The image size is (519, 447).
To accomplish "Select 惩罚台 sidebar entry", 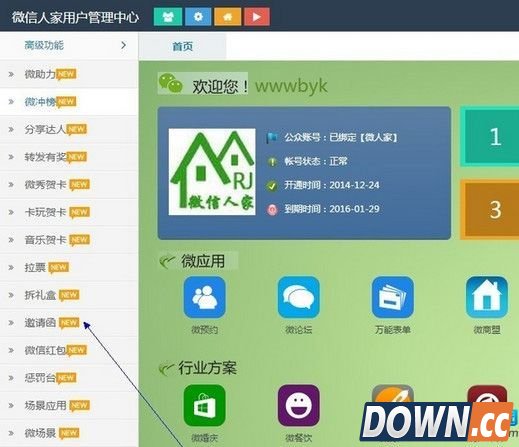I will pyautogui.click(x=69, y=378).
